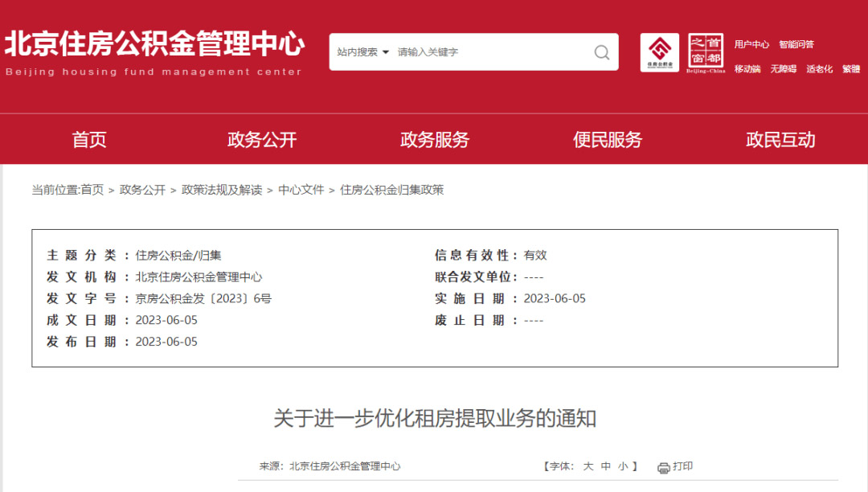The height and width of the screenshot is (492, 868).
Task: Click the 成文日期 value 2023-06-05
Action: click(166, 321)
